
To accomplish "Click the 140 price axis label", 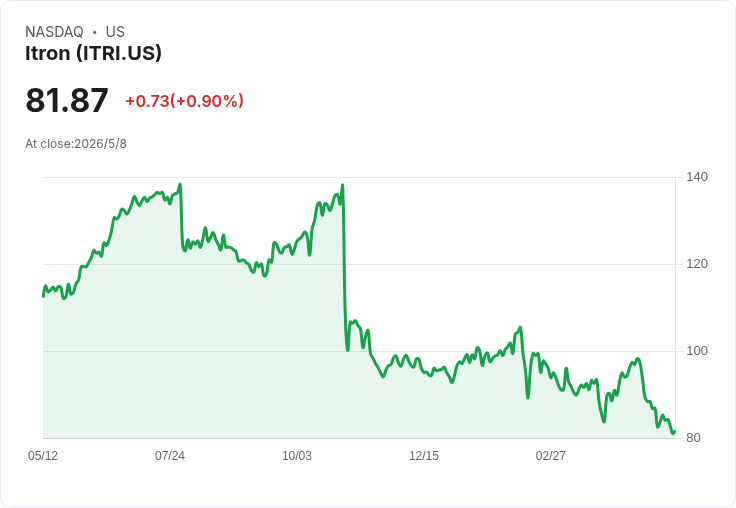I will click(x=697, y=177).
